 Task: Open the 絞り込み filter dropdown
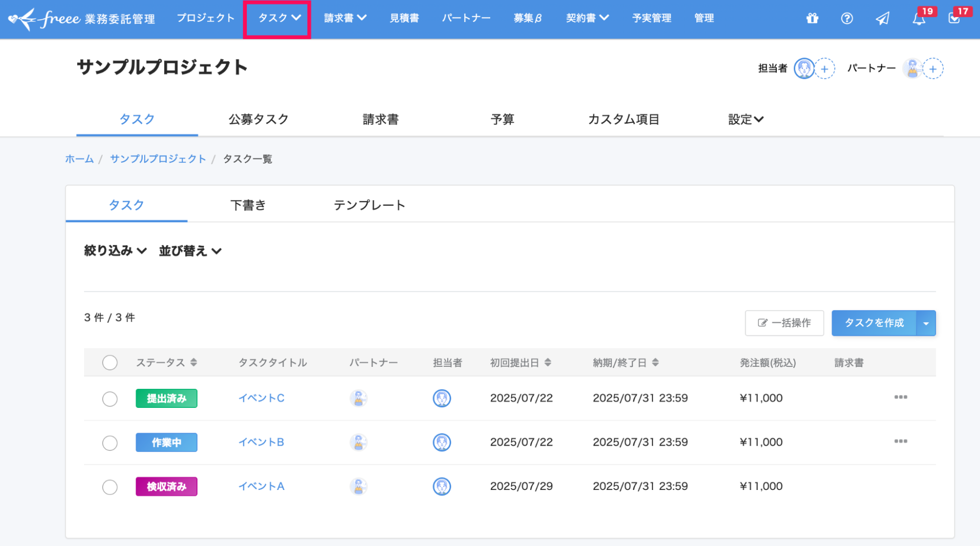pos(115,251)
